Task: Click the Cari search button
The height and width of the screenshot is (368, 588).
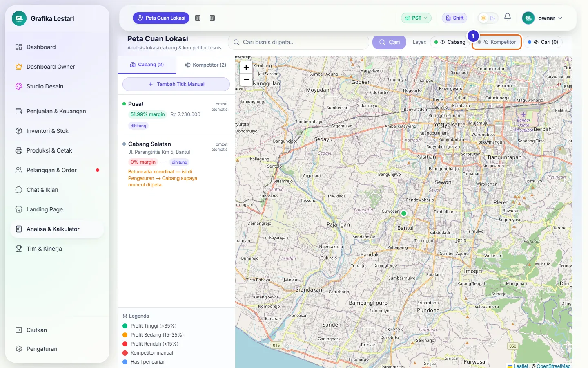Action: [389, 42]
